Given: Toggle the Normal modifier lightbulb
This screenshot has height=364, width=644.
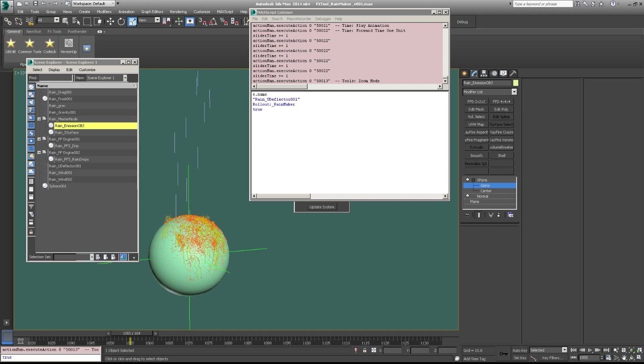Looking at the screenshot, I should [467, 196].
